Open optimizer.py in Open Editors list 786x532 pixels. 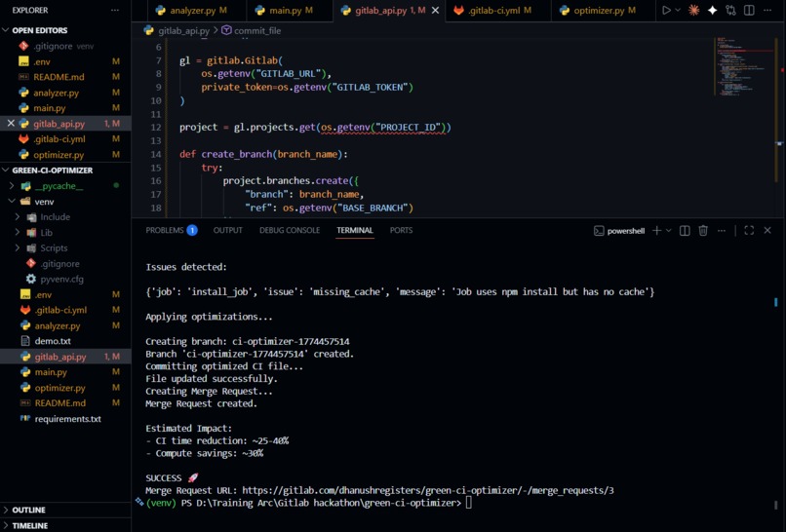(59, 155)
